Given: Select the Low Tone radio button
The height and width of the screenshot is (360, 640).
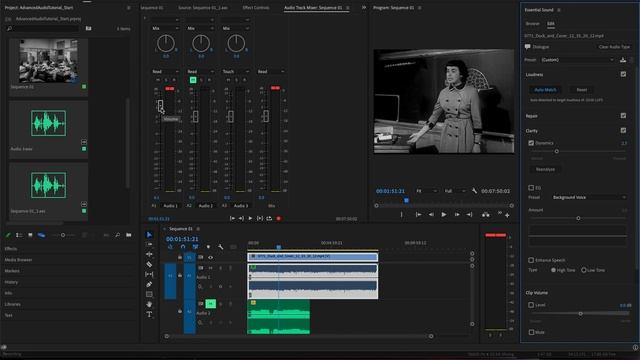Looking at the screenshot, I should coord(584,270).
